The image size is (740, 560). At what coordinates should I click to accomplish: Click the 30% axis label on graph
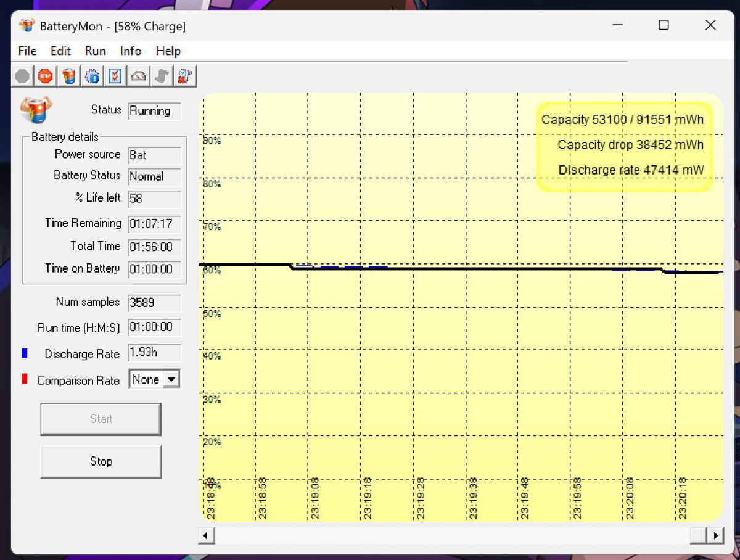click(x=212, y=399)
